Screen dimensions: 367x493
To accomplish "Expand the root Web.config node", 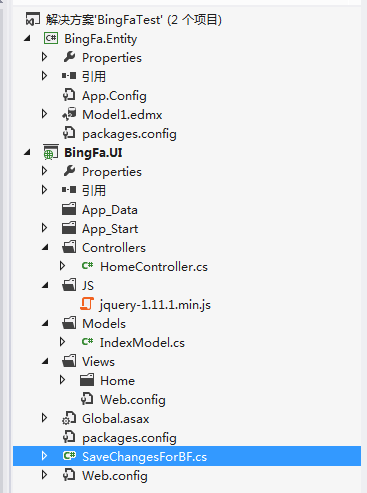I will (x=44, y=475).
